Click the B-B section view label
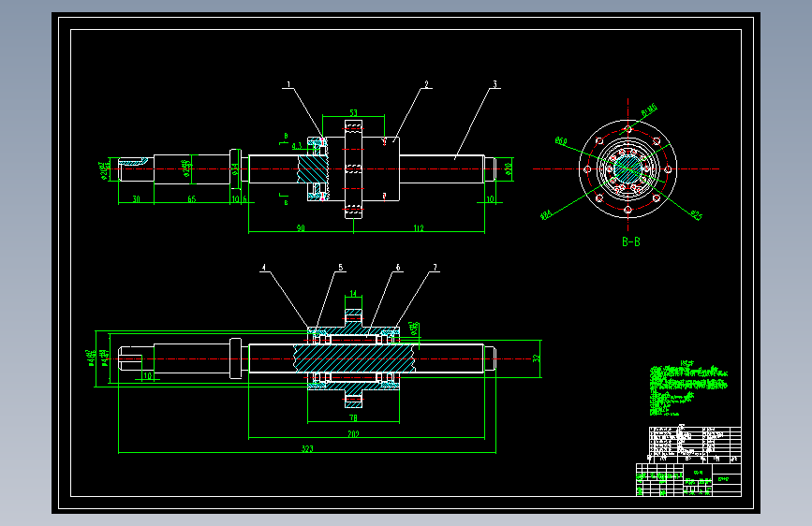Screen dimensions: 812x526 point(630,241)
